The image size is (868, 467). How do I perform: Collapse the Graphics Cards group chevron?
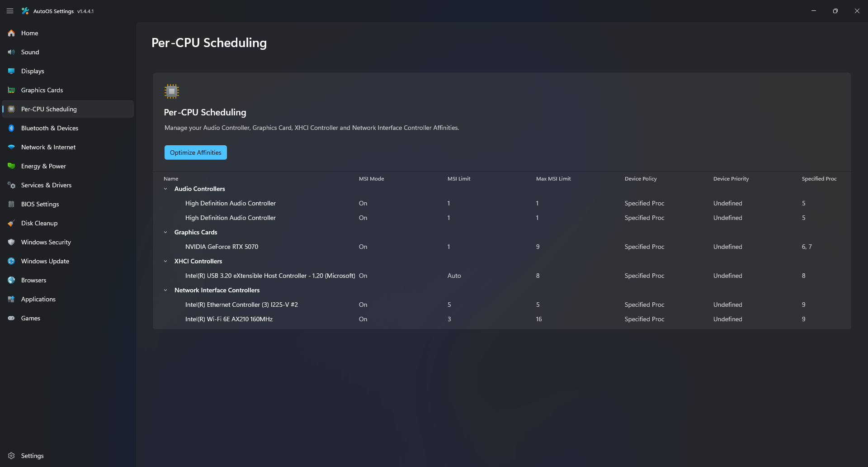[x=165, y=232]
